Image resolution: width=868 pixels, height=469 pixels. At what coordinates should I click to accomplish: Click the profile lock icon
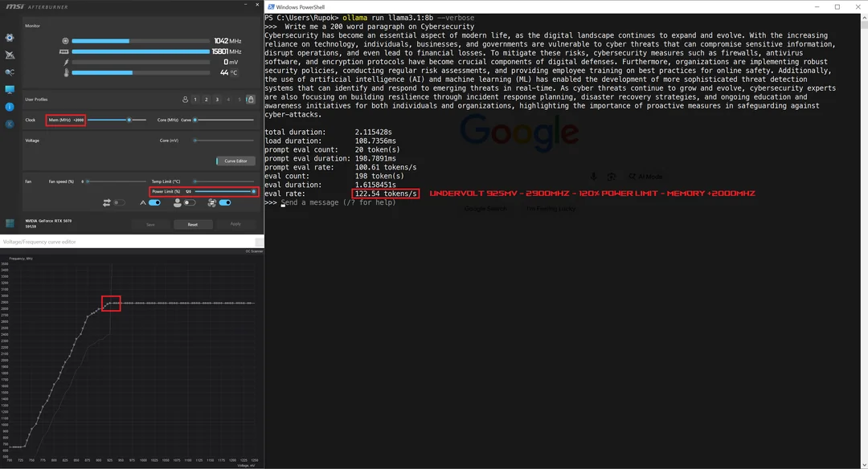pos(251,100)
